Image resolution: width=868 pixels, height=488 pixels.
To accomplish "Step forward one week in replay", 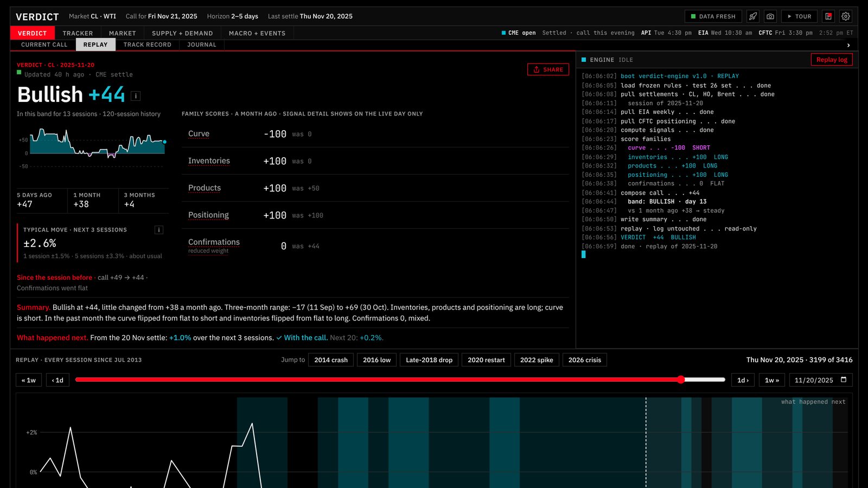I will 772,380.
